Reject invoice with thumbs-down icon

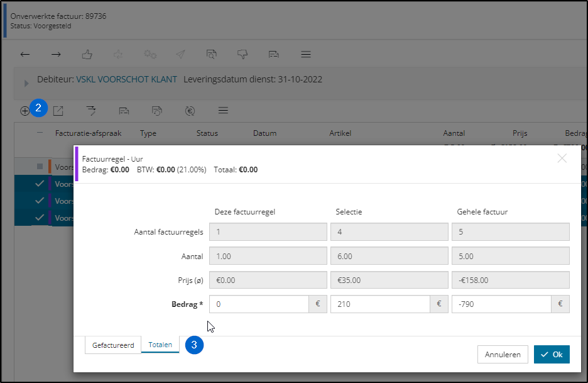(242, 55)
